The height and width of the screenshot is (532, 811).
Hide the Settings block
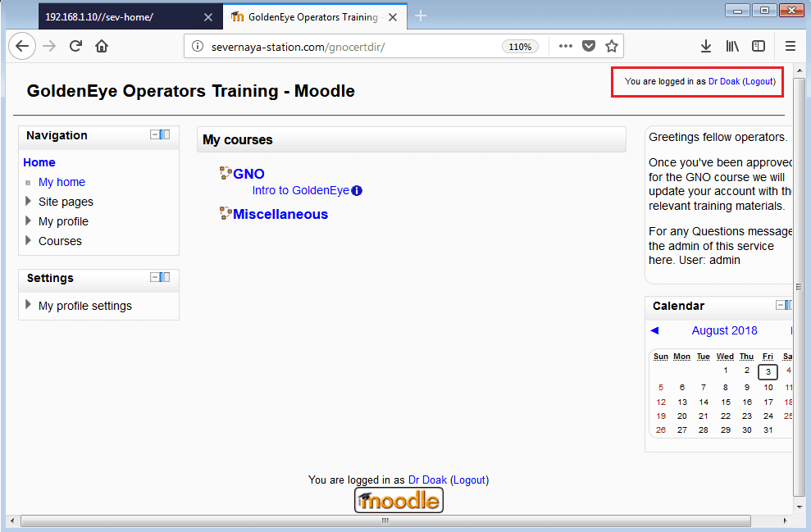pos(154,277)
